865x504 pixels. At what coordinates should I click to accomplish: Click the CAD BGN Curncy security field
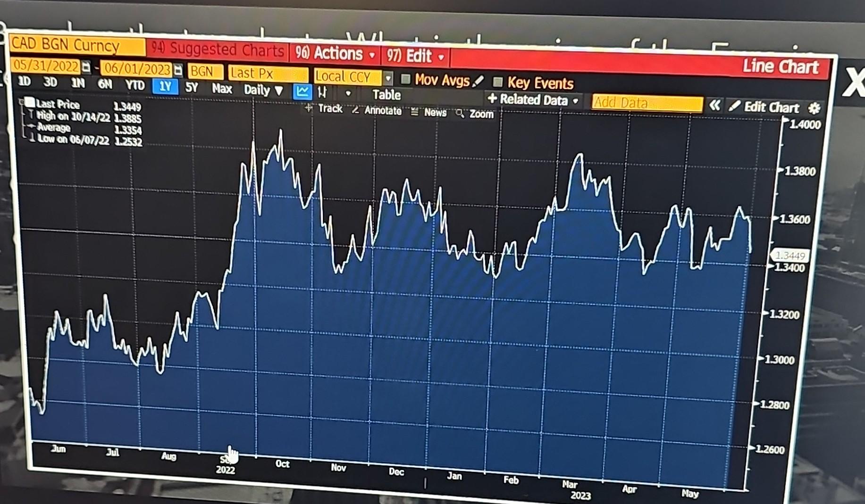point(77,45)
